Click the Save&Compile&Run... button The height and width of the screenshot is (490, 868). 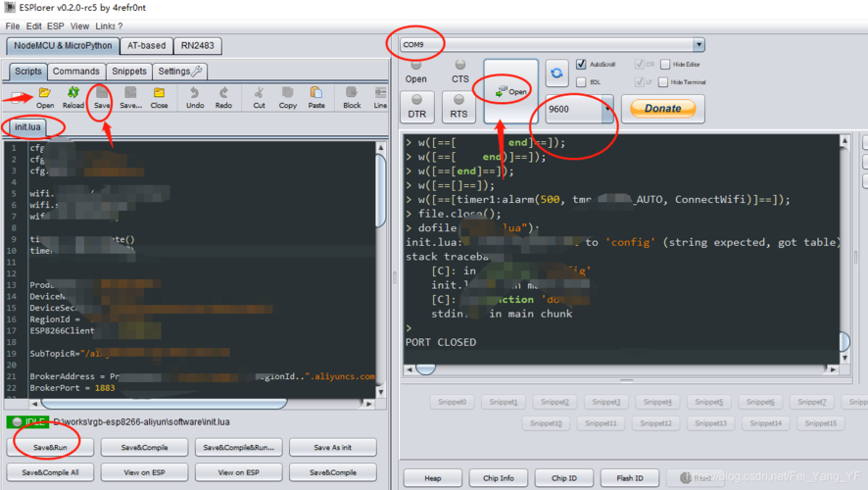(x=239, y=447)
